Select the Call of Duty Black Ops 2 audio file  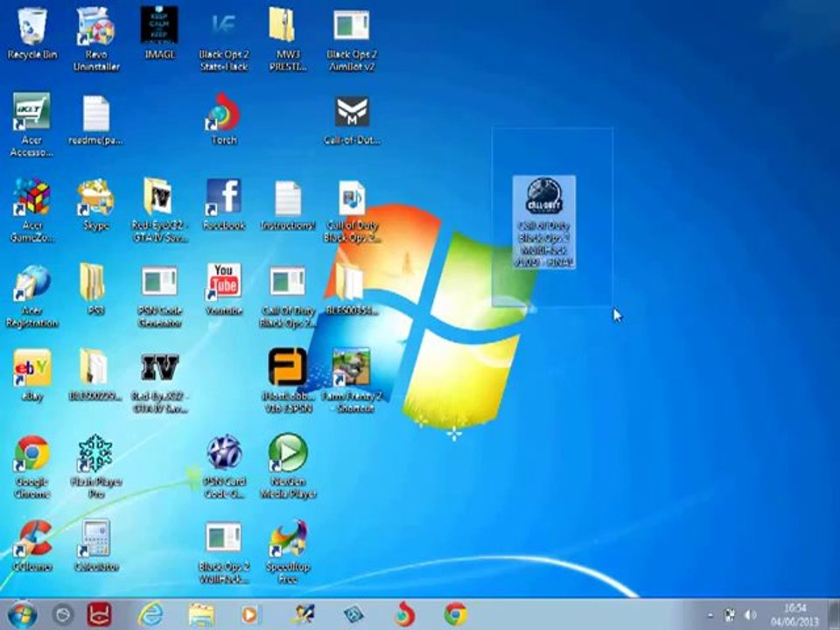tap(352, 210)
